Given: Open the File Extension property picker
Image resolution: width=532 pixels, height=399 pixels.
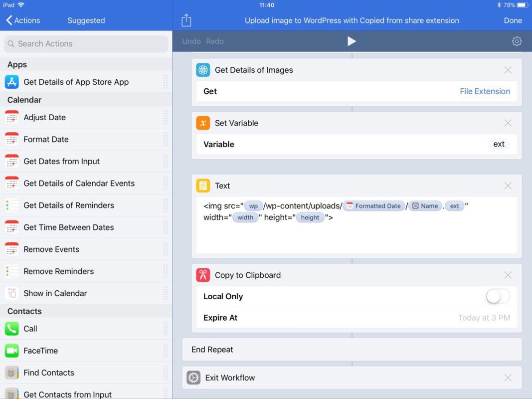Looking at the screenshot, I should [x=485, y=91].
